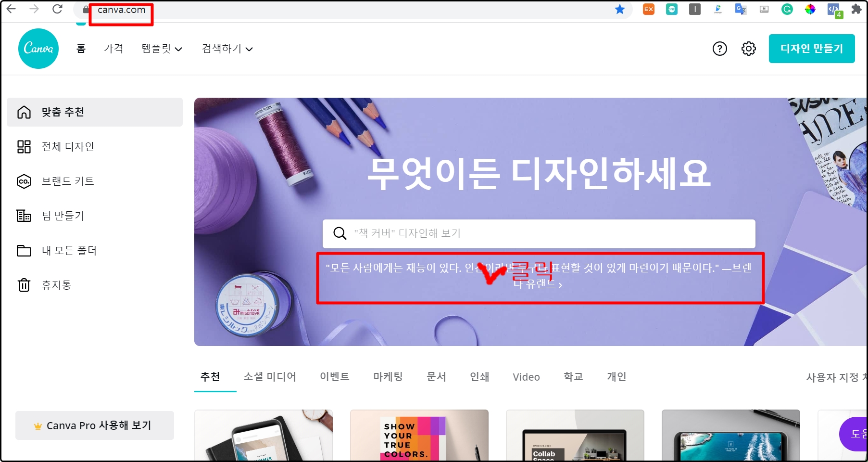Open the color wheel extension icon

810,9
